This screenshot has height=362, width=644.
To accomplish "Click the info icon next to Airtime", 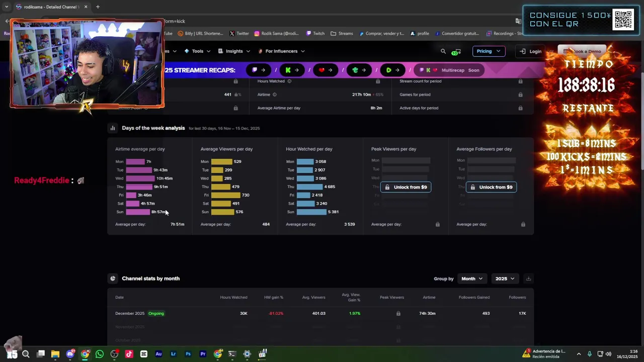I will (x=274, y=95).
